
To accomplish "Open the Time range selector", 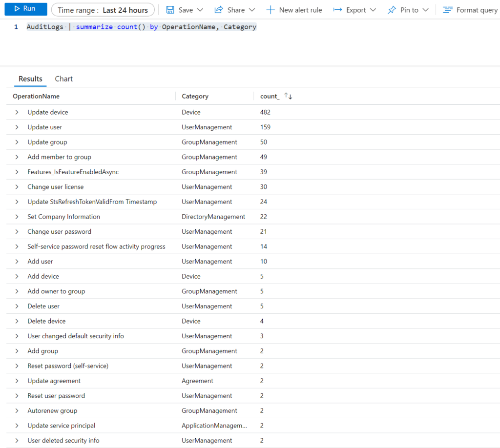I will (103, 10).
